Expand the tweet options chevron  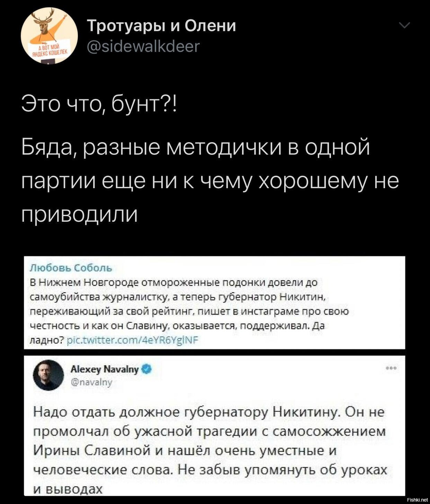[404, 25]
